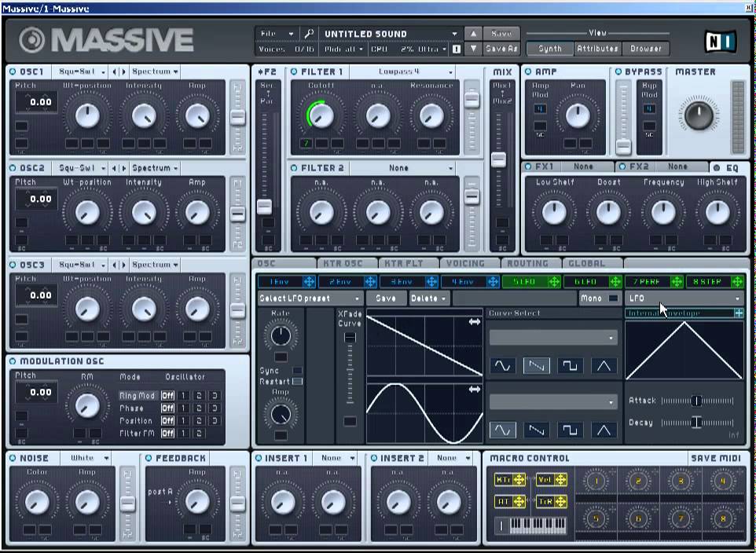756x553 pixels.
Task: Select the sawtooth icon in the lower curve row
Action: click(536, 430)
